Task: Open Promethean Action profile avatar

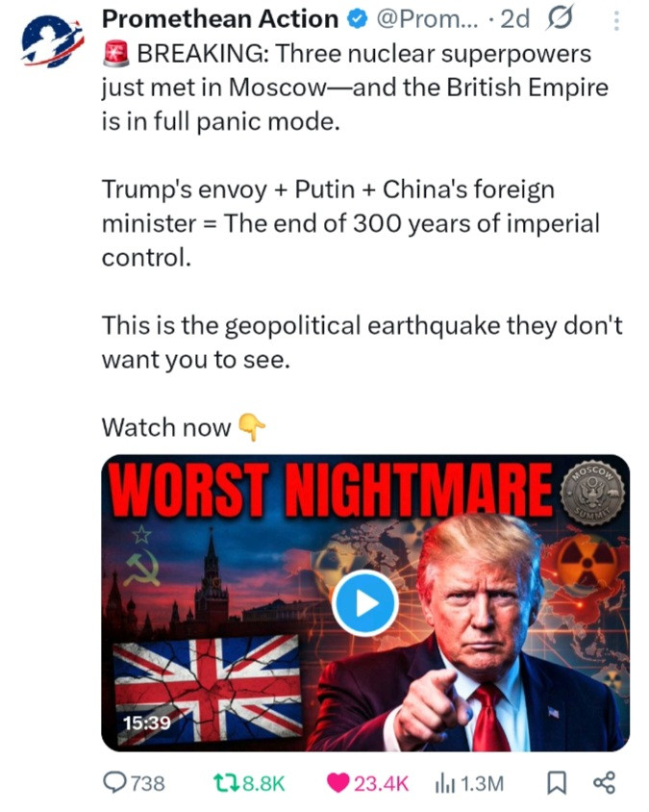Action: pyautogui.click(x=52, y=41)
